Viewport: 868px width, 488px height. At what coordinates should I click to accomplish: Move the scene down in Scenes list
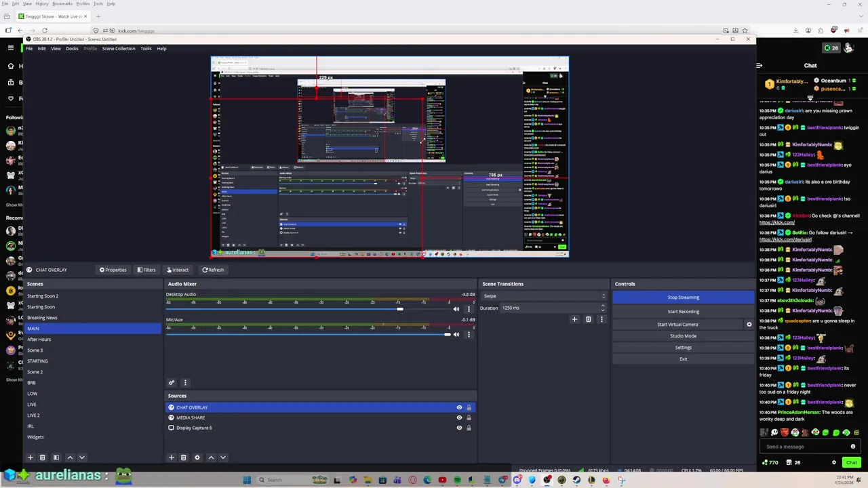pyautogui.click(x=82, y=457)
